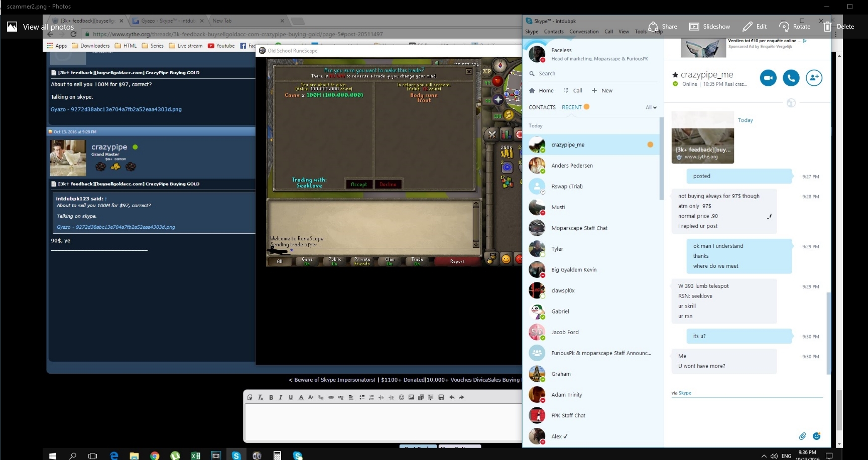
Task: Click the outdent icon in the forum editor
Action: tap(381, 397)
